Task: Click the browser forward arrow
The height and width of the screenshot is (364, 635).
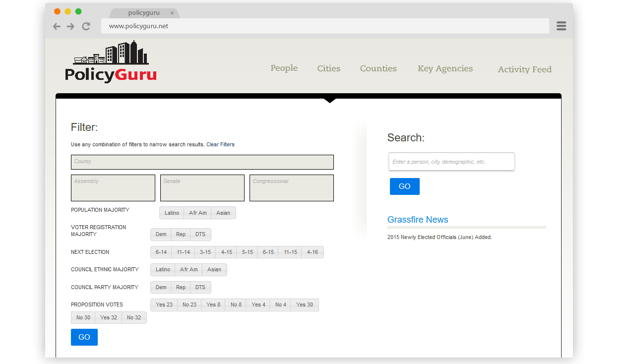Action: (70, 26)
